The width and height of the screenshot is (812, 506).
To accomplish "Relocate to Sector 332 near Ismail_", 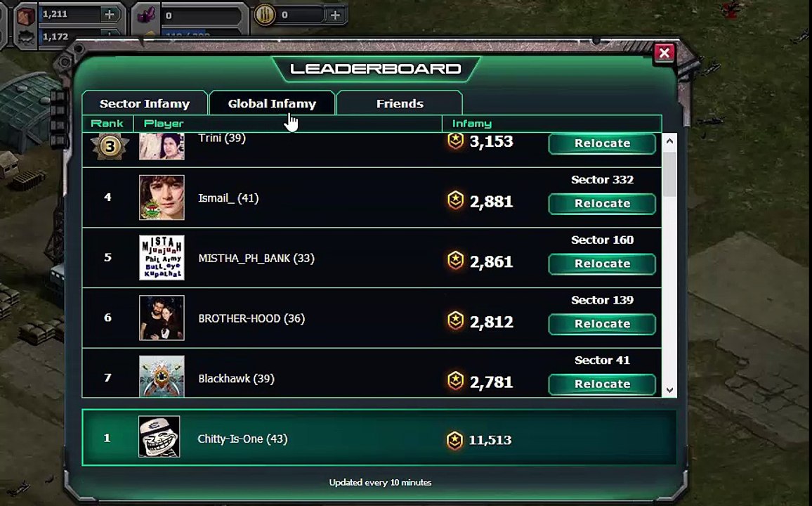I will [602, 204].
